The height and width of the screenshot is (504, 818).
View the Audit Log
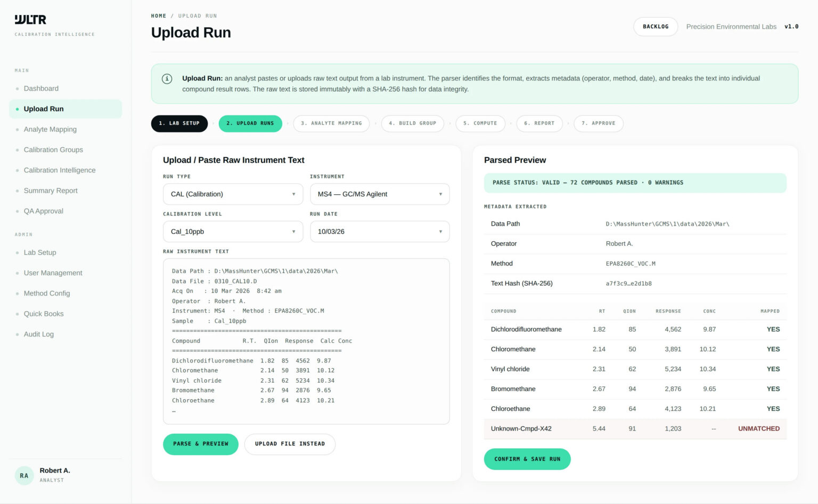point(66,334)
